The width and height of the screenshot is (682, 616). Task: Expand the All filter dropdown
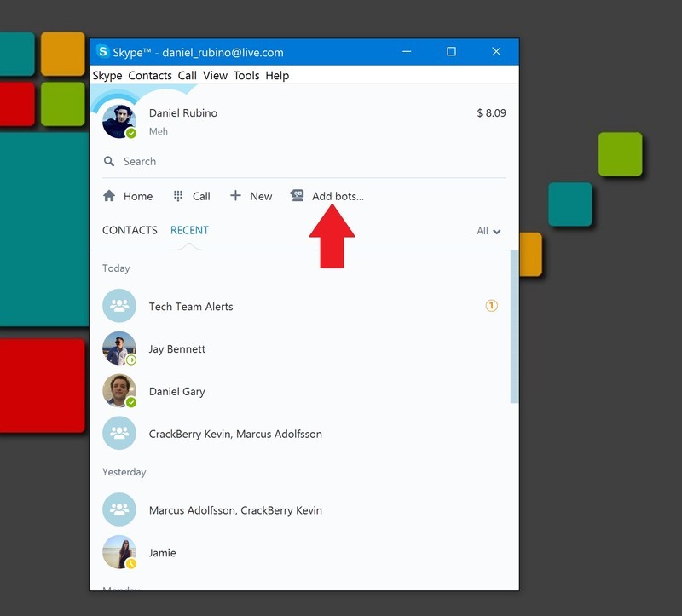pos(488,230)
